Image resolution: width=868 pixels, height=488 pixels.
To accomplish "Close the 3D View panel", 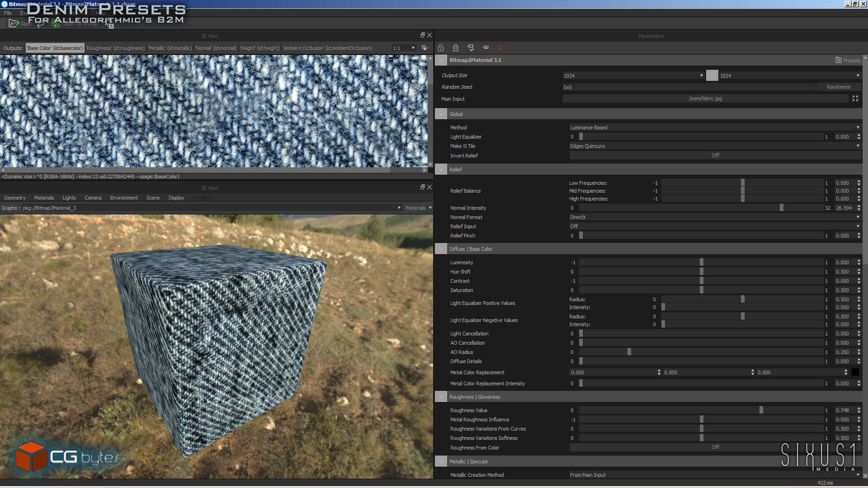I will coord(429,187).
